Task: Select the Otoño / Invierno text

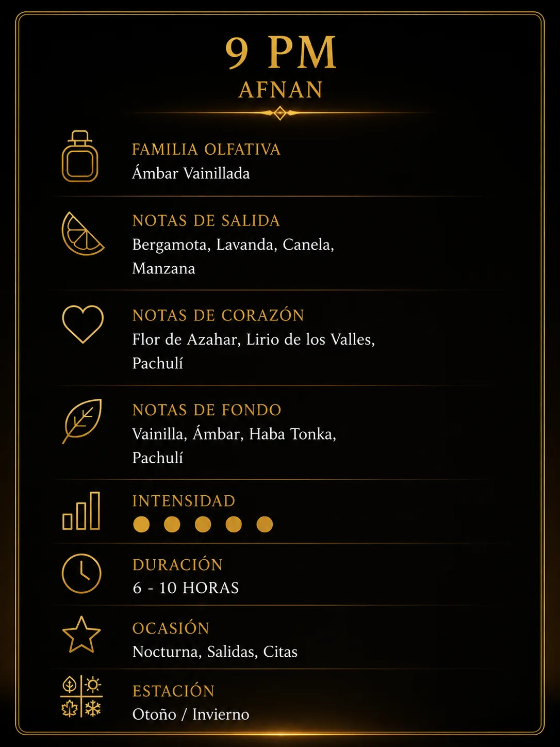Action: pyautogui.click(x=191, y=714)
